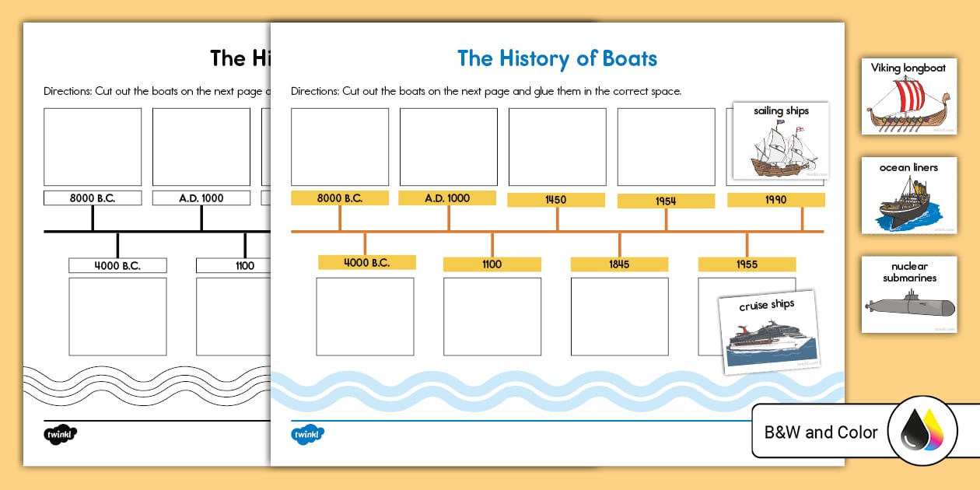
Task: Click the empty box above the 1954 marker
Action: pyautogui.click(x=666, y=148)
